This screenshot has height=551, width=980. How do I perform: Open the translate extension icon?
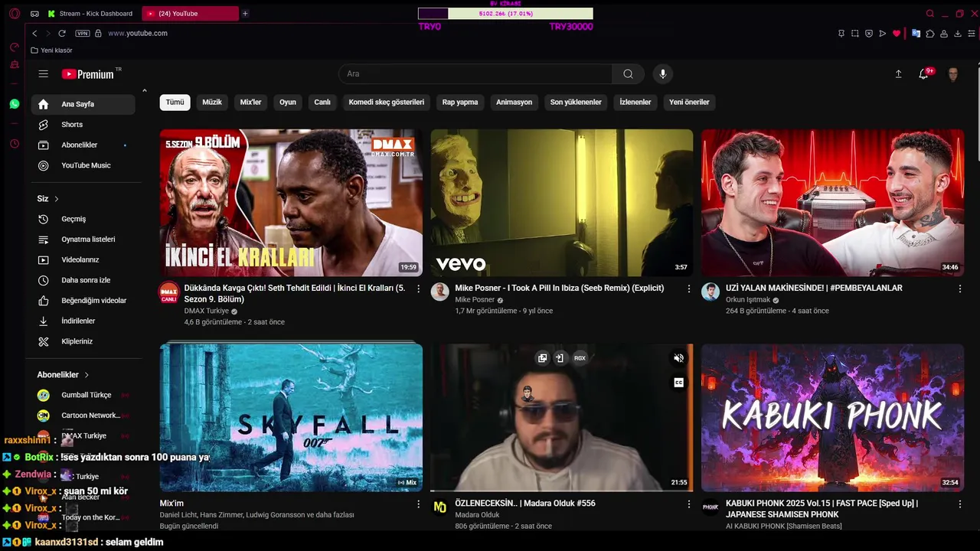(916, 33)
